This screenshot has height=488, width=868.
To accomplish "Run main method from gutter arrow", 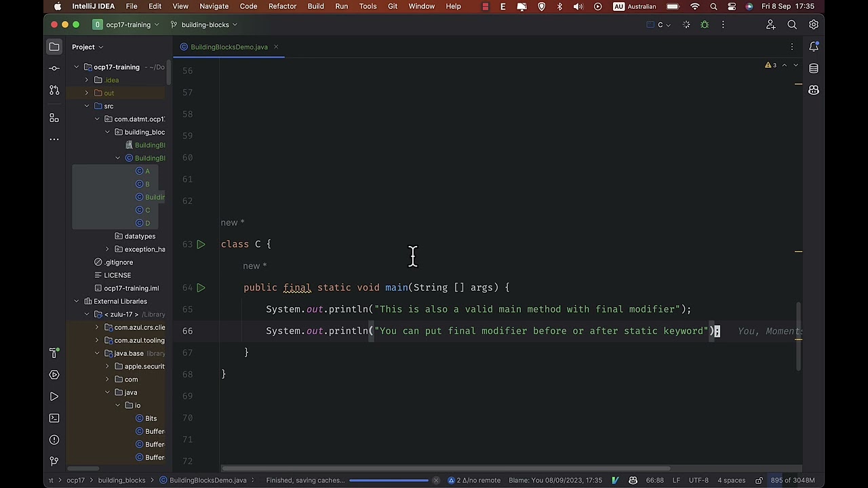I will pos(201,287).
